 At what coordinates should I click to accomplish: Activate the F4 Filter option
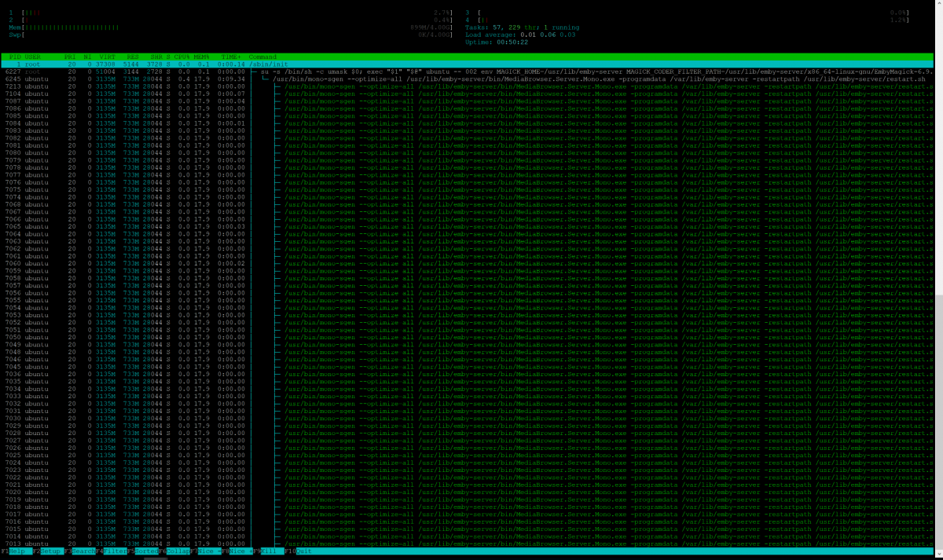pyautogui.click(x=112, y=551)
